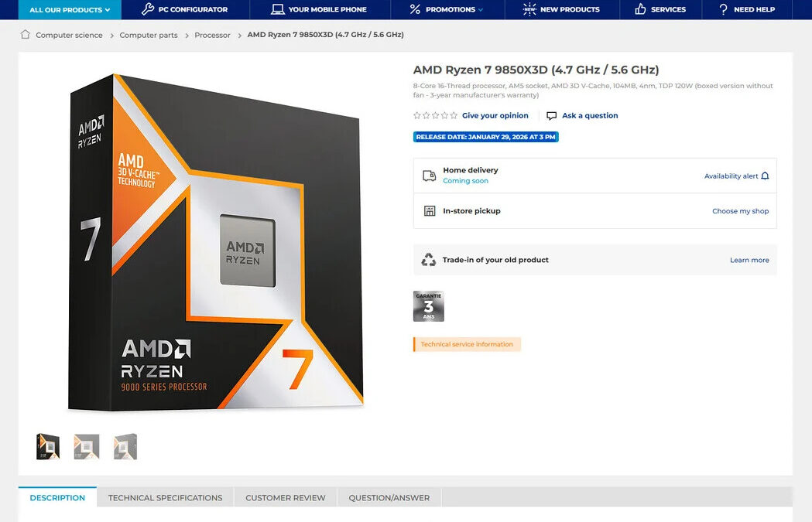
Task: Navigate back to Computer Parts category
Action: [148, 35]
